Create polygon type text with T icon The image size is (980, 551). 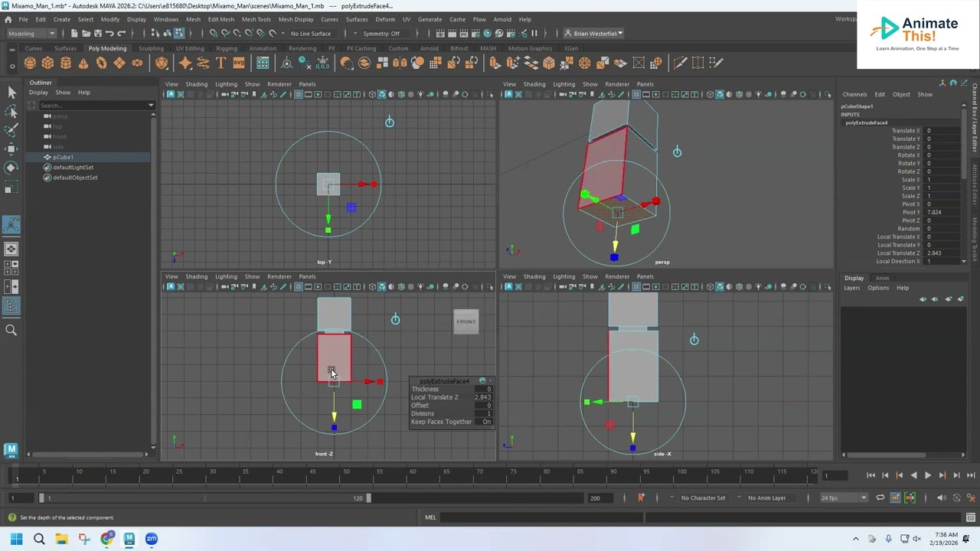[220, 63]
